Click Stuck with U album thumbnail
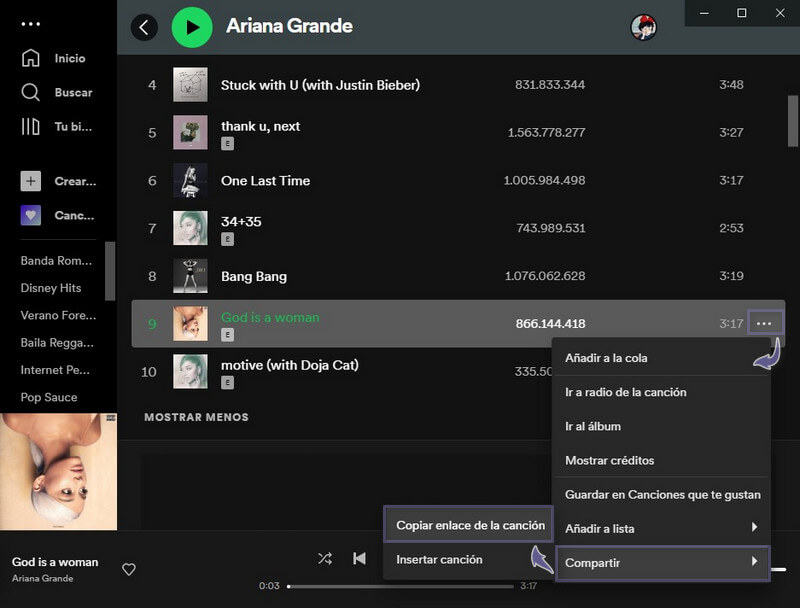 click(x=190, y=85)
